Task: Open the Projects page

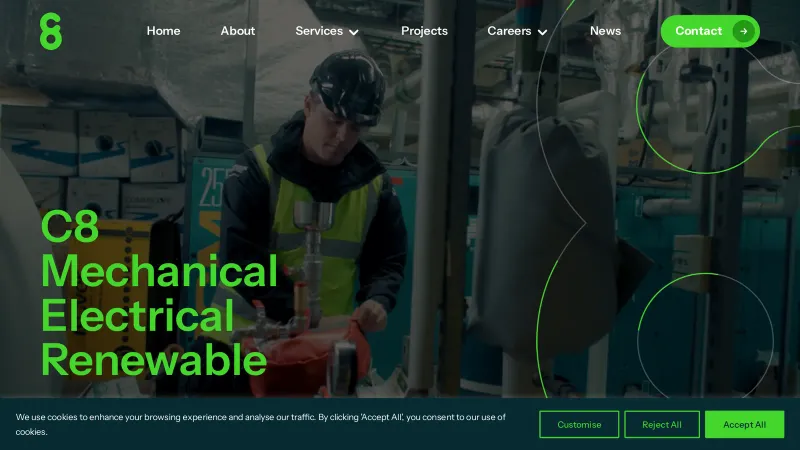Action: pyautogui.click(x=424, y=31)
